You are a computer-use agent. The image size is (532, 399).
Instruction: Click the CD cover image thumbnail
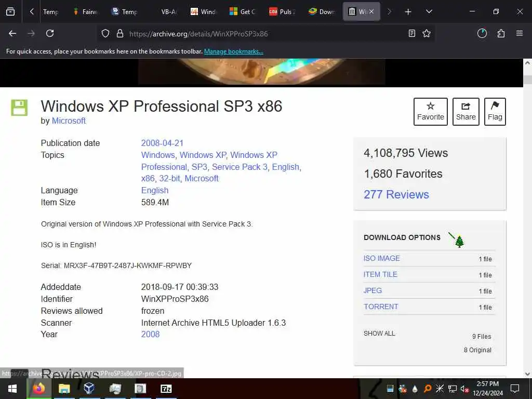261,71
